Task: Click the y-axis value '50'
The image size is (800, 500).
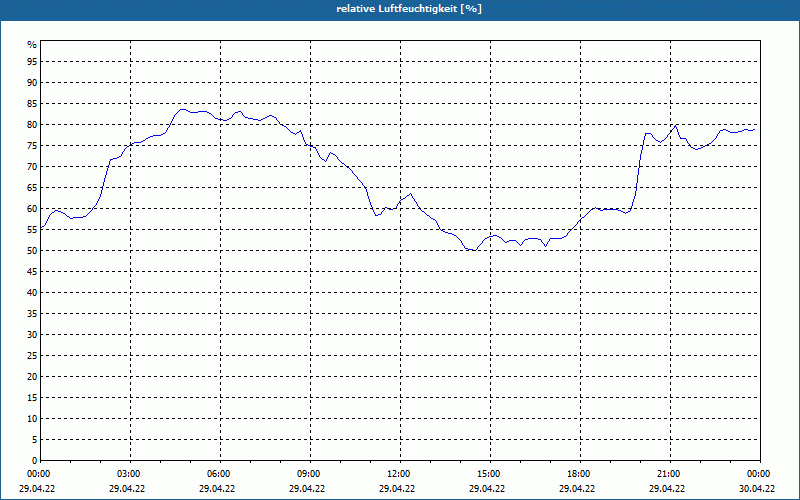Action: (x=32, y=251)
